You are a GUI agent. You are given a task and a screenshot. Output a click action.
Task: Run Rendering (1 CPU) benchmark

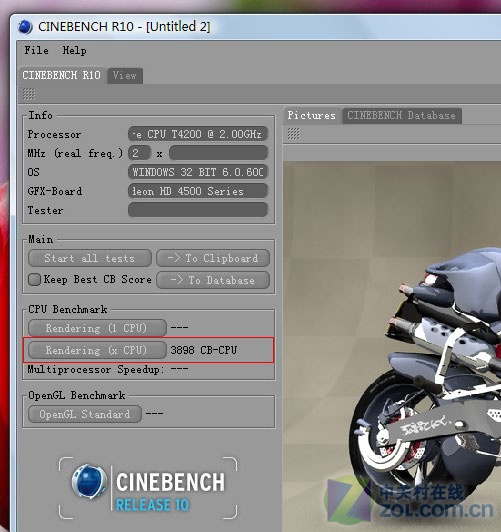[97, 328]
